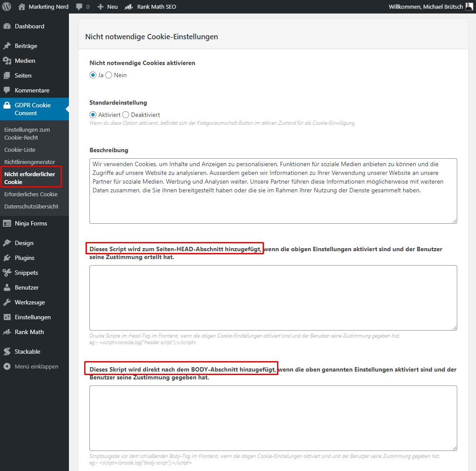This screenshot has height=471, width=476.
Task: Click the Ninja Forms icon
Action: pos(7,223)
